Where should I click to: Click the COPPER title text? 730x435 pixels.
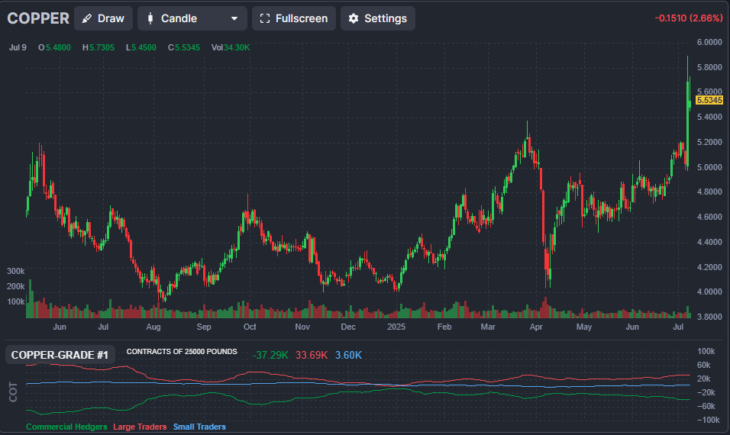[38, 19]
